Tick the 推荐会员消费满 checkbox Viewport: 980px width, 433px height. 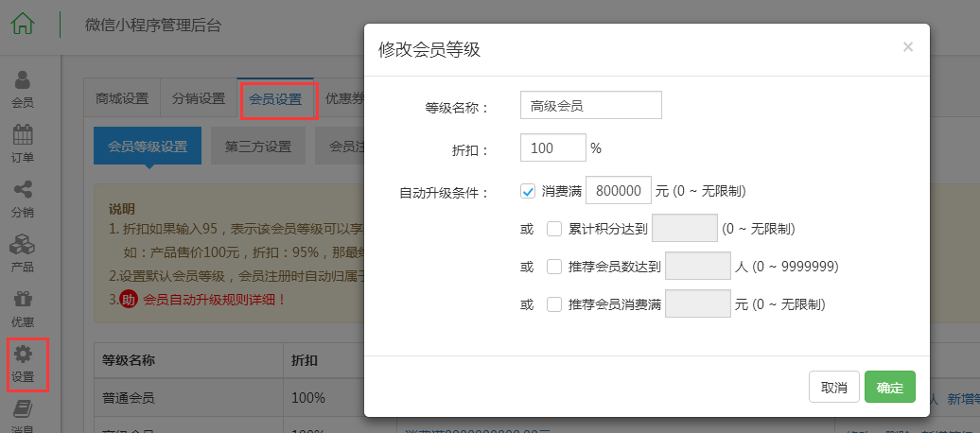[x=553, y=304]
